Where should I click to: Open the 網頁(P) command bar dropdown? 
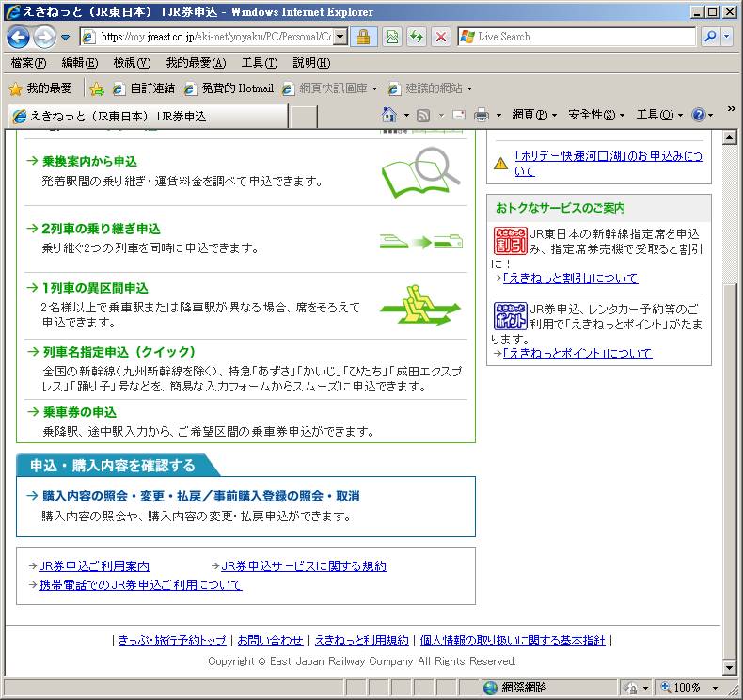534,115
